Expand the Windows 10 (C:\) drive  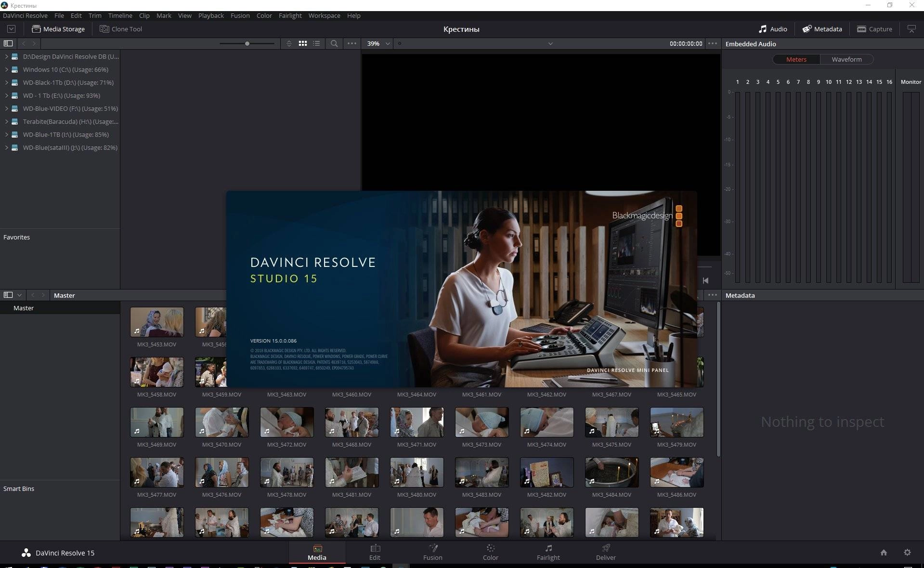pyautogui.click(x=6, y=69)
